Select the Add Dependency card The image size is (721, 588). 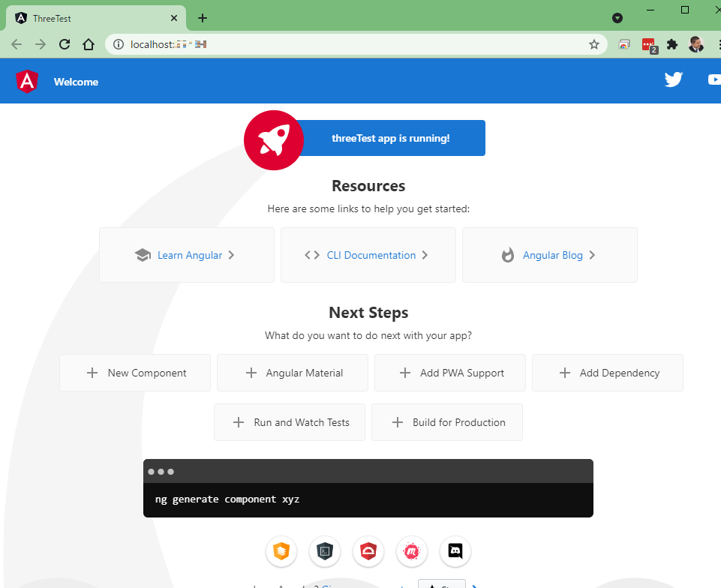coord(608,373)
